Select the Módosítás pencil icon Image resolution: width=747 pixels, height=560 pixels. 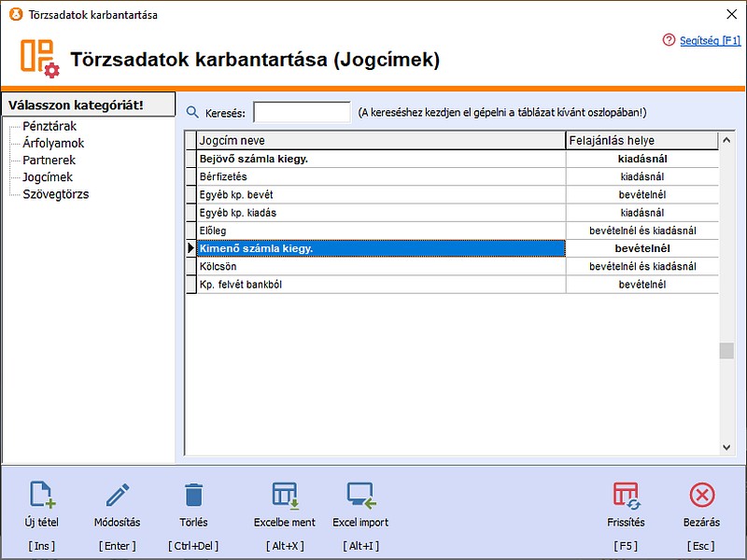117,495
